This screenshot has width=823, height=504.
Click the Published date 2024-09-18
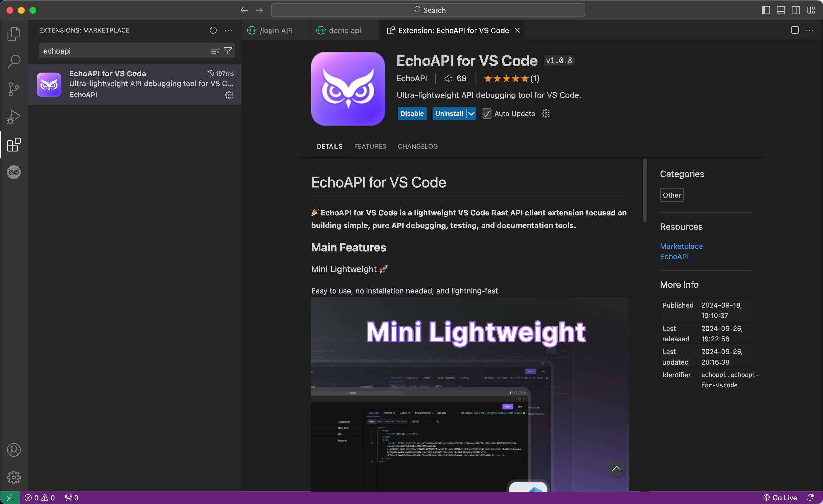(722, 310)
